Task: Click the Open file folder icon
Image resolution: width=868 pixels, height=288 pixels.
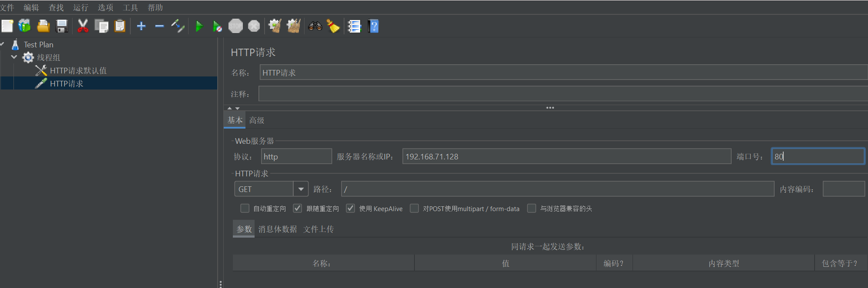Action: (x=43, y=26)
